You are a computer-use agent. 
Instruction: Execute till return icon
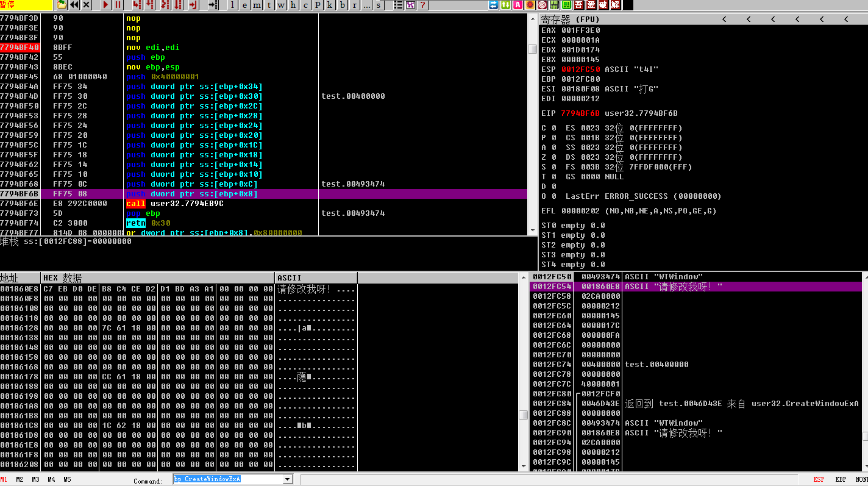click(x=193, y=5)
